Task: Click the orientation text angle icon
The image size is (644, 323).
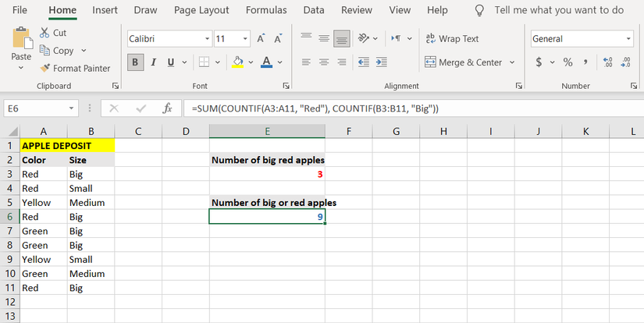Action: (x=364, y=38)
